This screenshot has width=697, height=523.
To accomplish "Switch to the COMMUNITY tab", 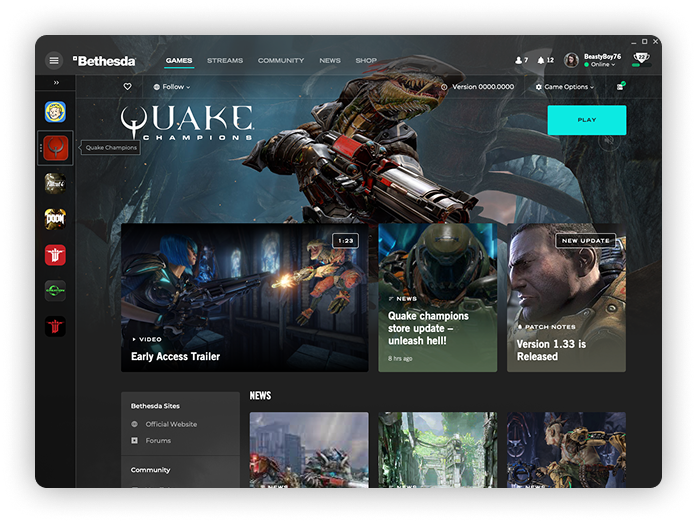I will pyautogui.click(x=281, y=60).
